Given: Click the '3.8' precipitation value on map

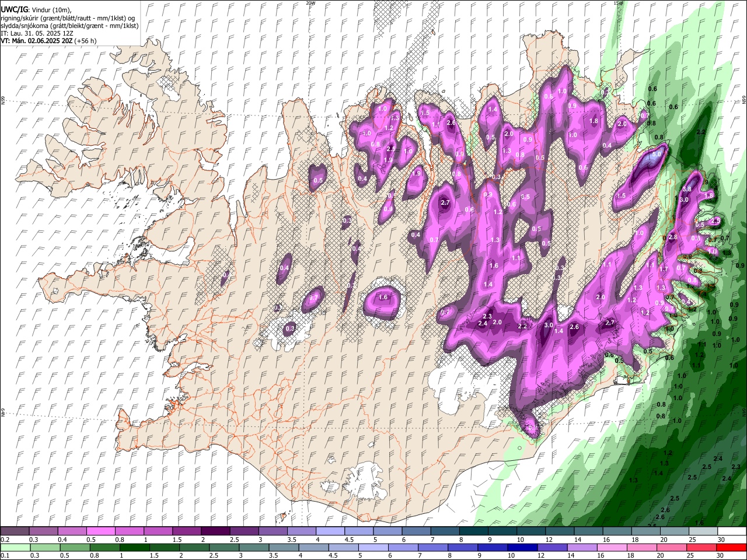Looking at the screenshot, I should click(x=687, y=189).
